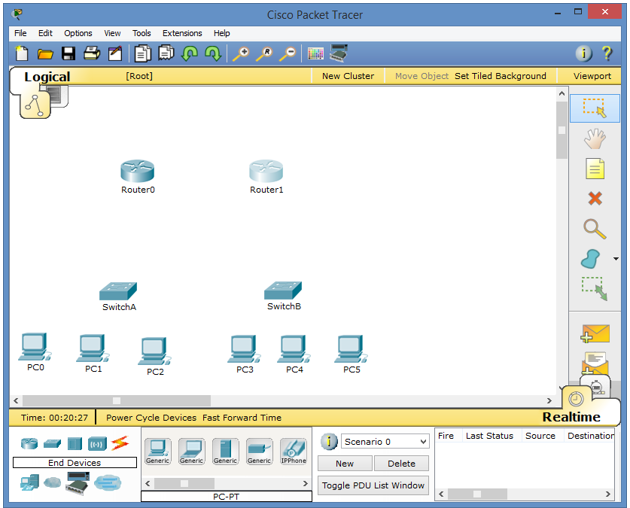The width and height of the screenshot is (630, 508).
Task: Select SwitchB in the workspace
Action: (x=283, y=291)
